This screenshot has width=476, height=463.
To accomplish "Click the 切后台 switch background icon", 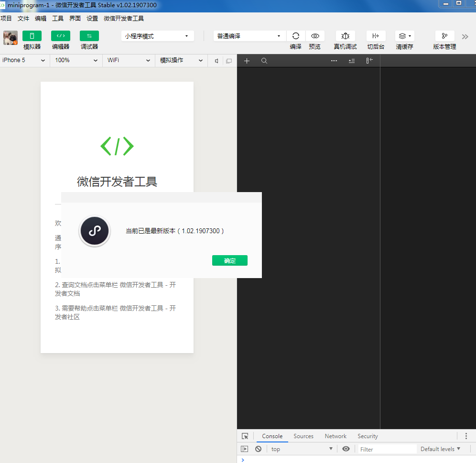I will click(x=376, y=36).
